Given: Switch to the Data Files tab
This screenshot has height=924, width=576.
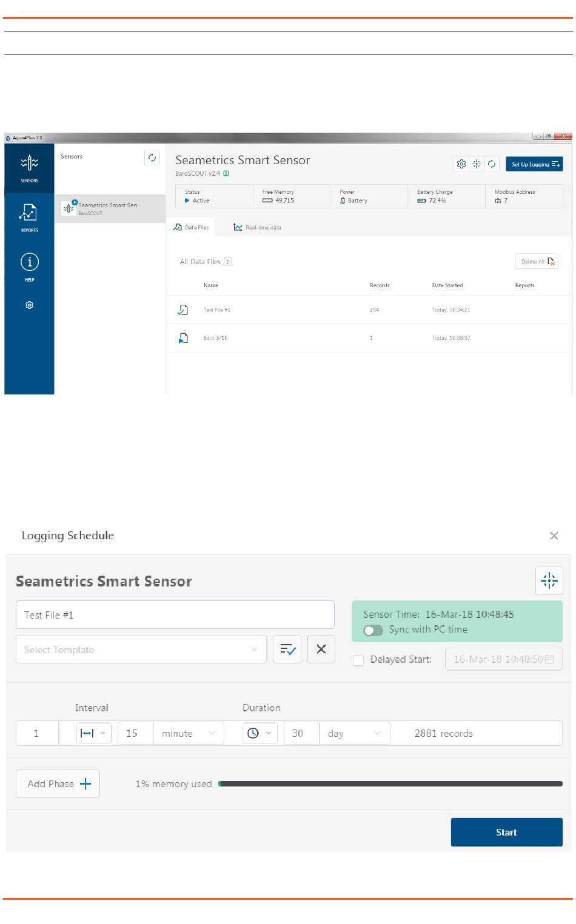Looking at the screenshot, I should coord(191,227).
